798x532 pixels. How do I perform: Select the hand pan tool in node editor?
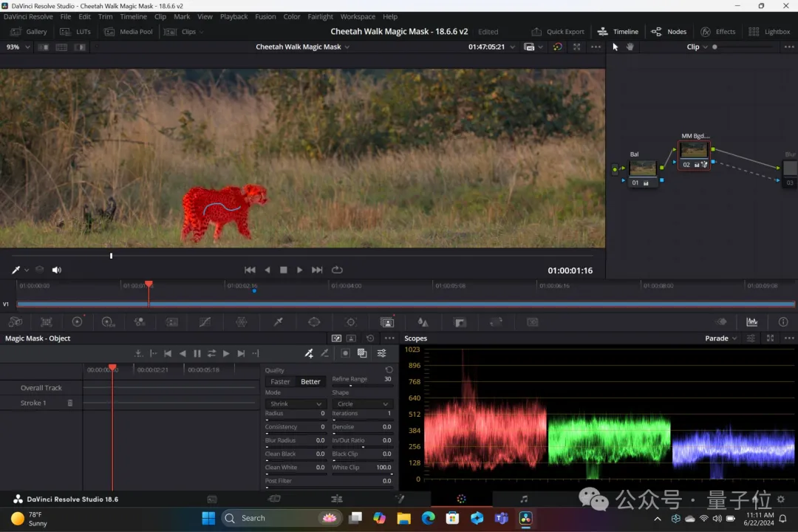click(x=630, y=47)
